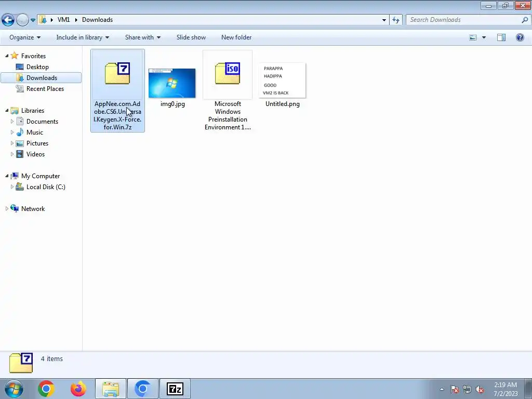The width and height of the screenshot is (532, 399).
Task: Open Action Center flag icon
Action: [454, 389]
